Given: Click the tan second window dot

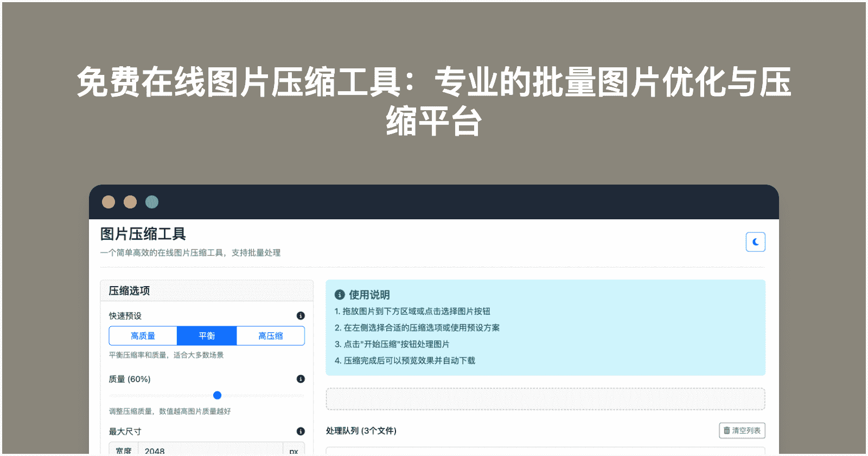Looking at the screenshot, I should [x=130, y=202].
